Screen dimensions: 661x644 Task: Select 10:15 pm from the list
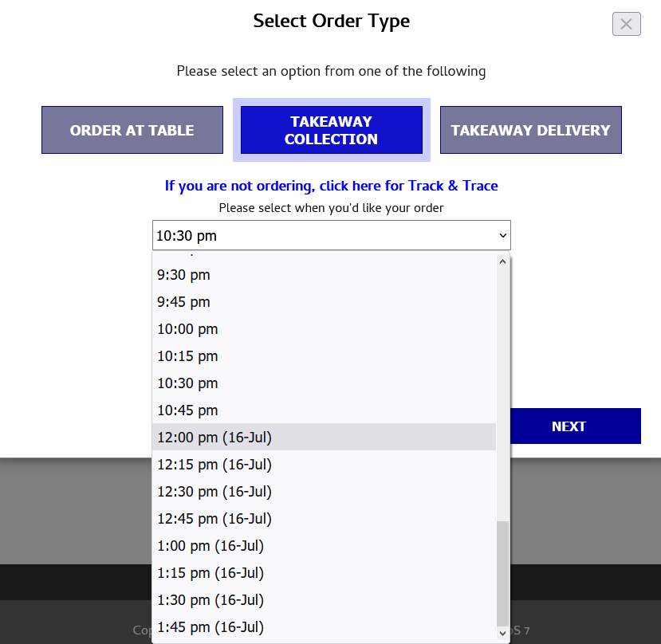coord(187,355)
